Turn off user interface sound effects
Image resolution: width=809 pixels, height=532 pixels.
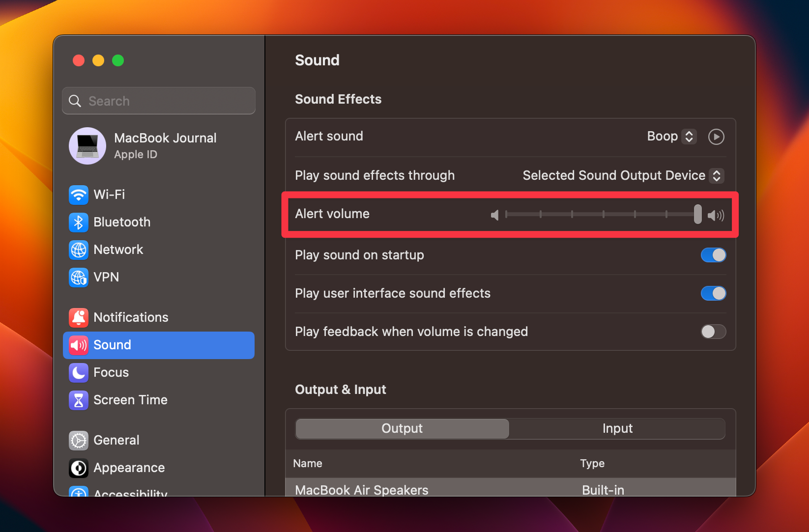(713, 293)
